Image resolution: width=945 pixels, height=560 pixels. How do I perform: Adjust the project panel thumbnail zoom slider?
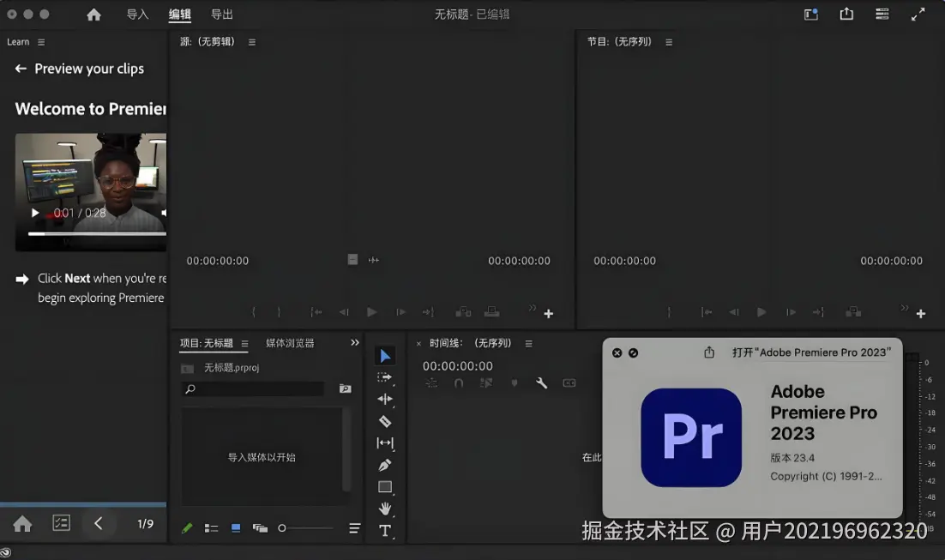click(x=282, y=528)
